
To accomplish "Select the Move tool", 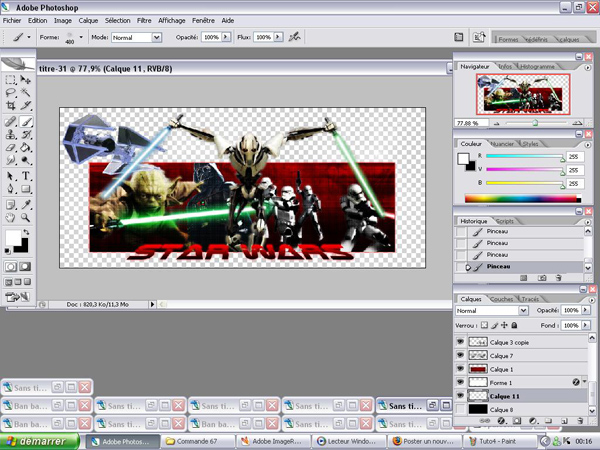I will pos(26,80).
